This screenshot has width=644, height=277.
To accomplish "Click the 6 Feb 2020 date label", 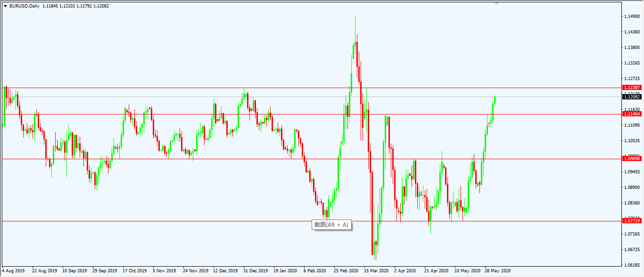I will click(x=315, y=271).
